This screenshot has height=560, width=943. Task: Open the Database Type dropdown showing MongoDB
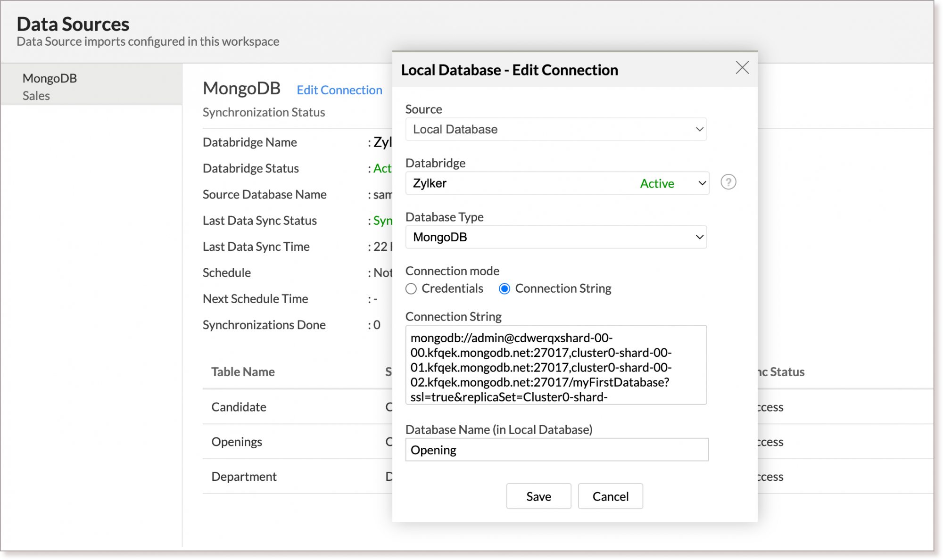555,237
